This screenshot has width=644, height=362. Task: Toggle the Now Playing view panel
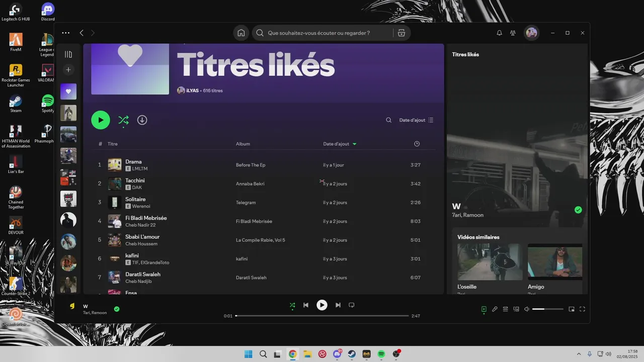(x=484, y=309)
